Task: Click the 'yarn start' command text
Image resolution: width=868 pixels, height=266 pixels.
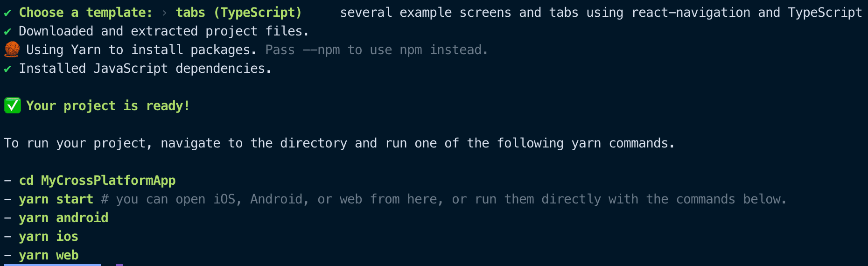Action: pos(56,199)
